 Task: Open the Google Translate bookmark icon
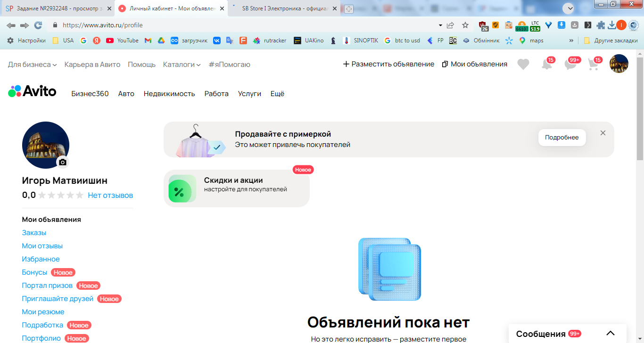pos(230,41)
